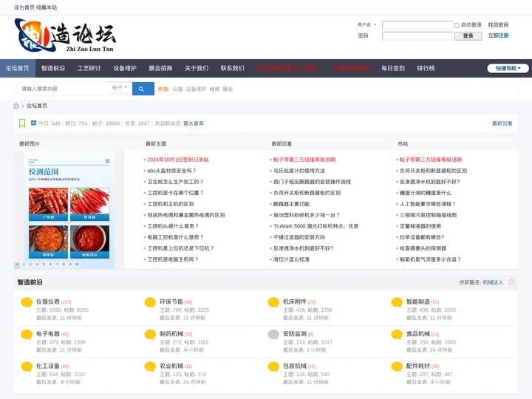This screenshot has height=399, width=532.
Task: Open the 智造前沿 nav tab
Action: point(53,68)
